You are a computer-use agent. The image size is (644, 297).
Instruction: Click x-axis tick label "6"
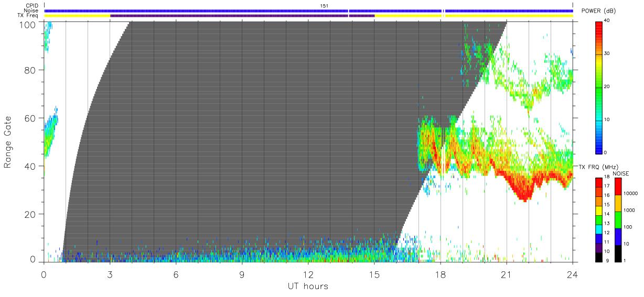(176, 274)
